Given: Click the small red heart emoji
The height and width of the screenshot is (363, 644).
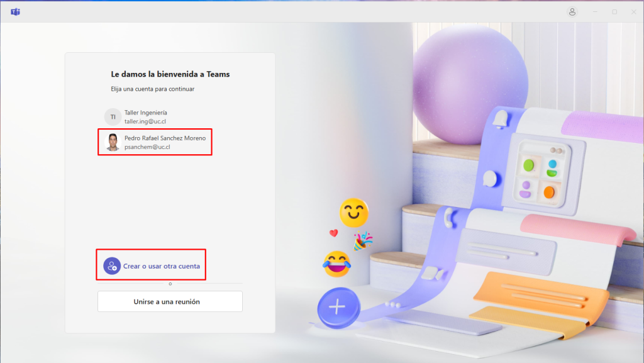Looking at the screenshot, I should (334, 233).
